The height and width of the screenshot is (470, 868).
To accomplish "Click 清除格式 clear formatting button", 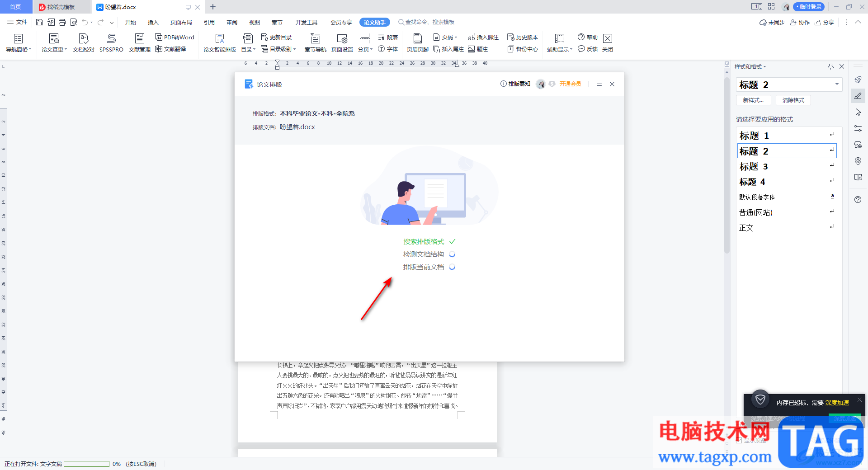I will [793, 100].
